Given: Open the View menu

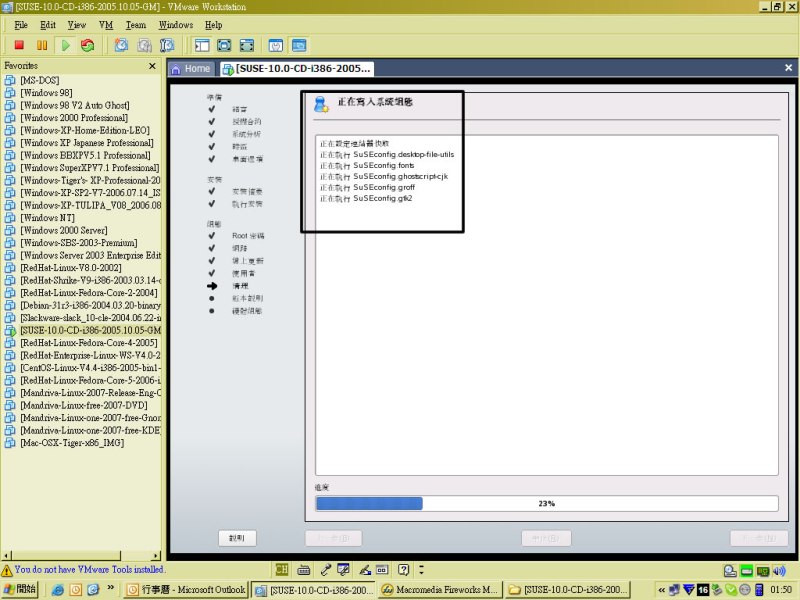Looking at the screenshot, I should click(77, 25).
